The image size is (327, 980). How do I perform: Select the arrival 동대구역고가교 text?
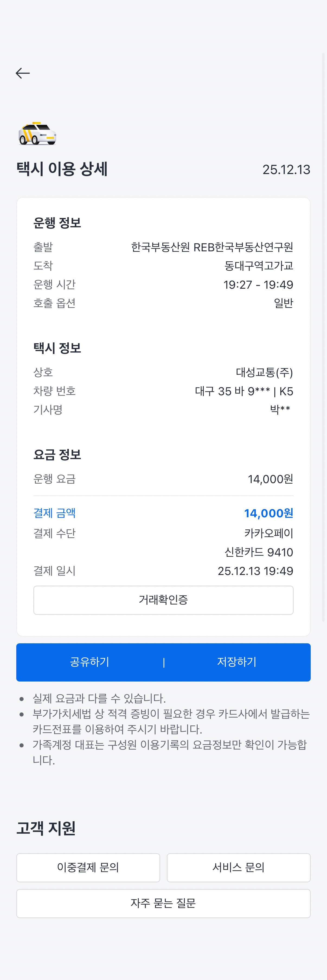tap(259, 266)
